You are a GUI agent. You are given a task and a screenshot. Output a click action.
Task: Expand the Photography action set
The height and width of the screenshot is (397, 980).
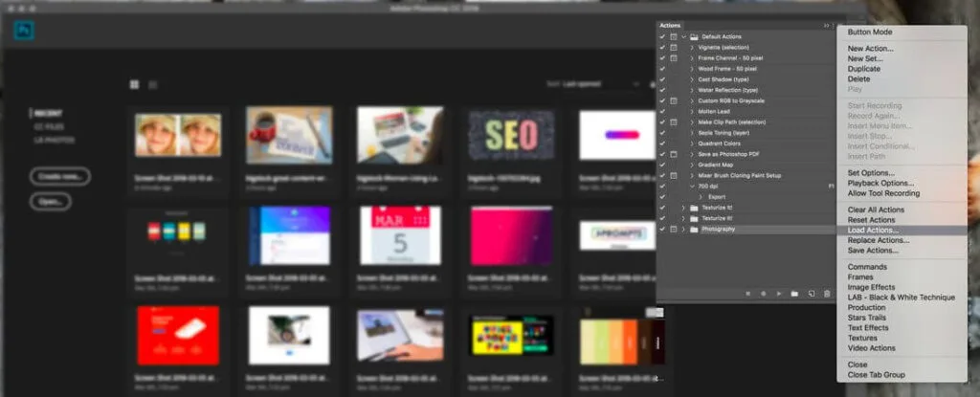[x=683, y=230]
